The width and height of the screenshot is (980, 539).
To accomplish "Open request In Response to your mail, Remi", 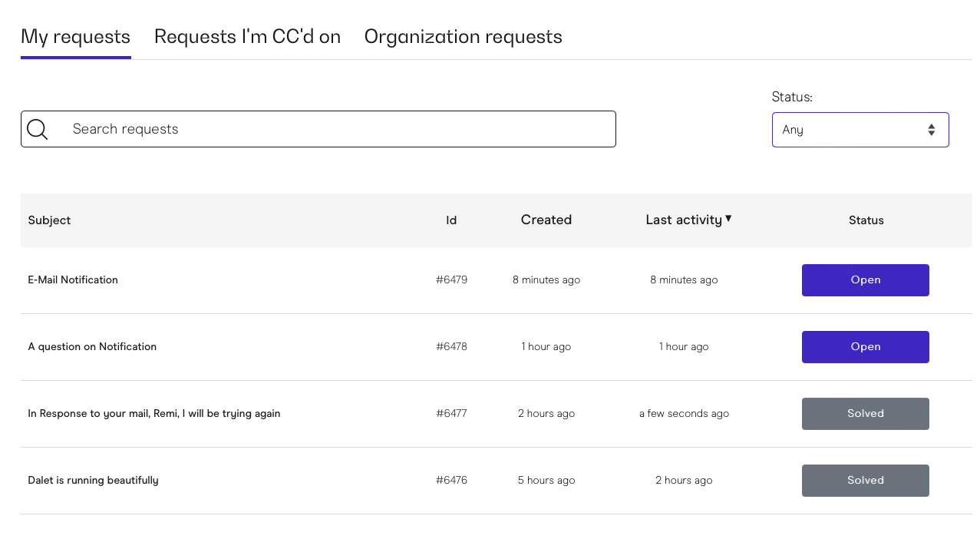I will (x=153, y=414).
